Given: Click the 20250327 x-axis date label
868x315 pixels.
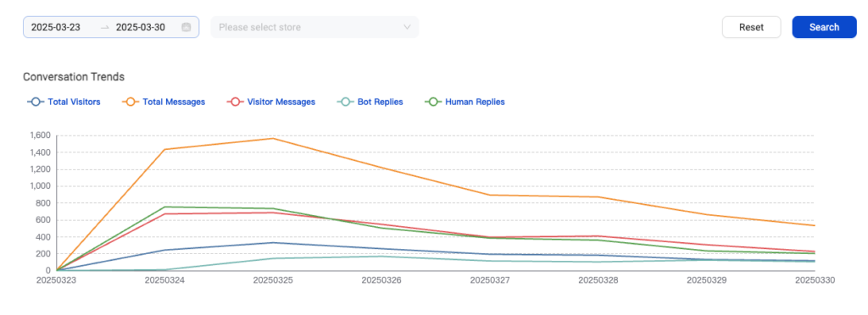Looking at the screenshot, I should coord(489,280).
